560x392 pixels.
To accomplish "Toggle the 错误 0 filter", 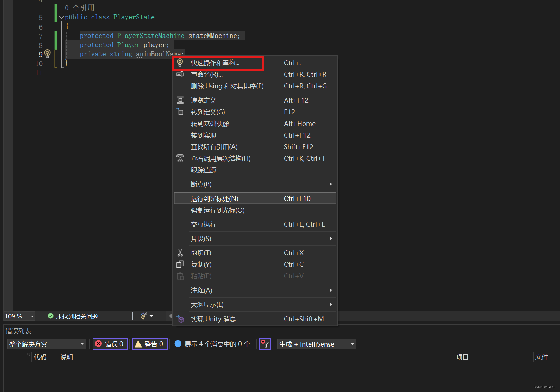I will pos(110,344).
